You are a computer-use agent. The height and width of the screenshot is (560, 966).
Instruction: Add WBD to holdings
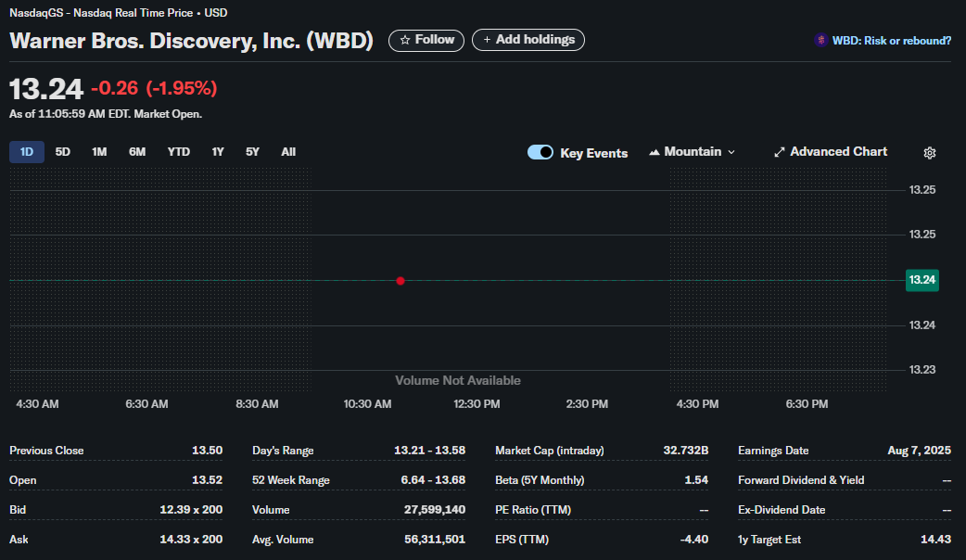(528, 40)
